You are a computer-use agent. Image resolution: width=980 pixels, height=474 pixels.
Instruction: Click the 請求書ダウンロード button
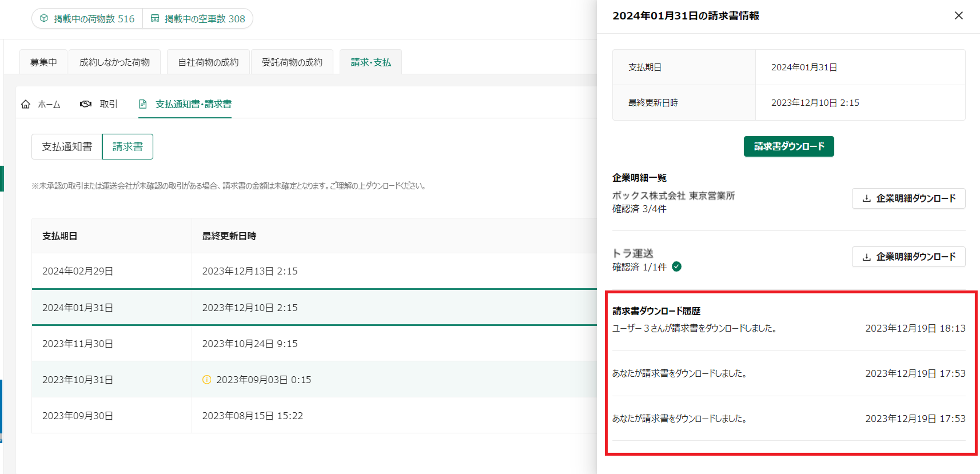tap(789, 146)
